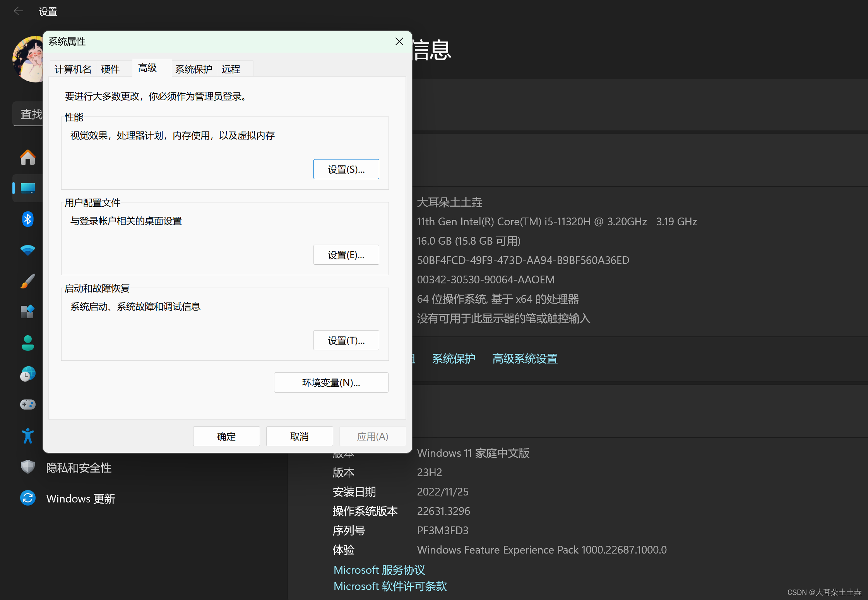
Task: Switch to the 计算机名 tab
Action: 73,69
